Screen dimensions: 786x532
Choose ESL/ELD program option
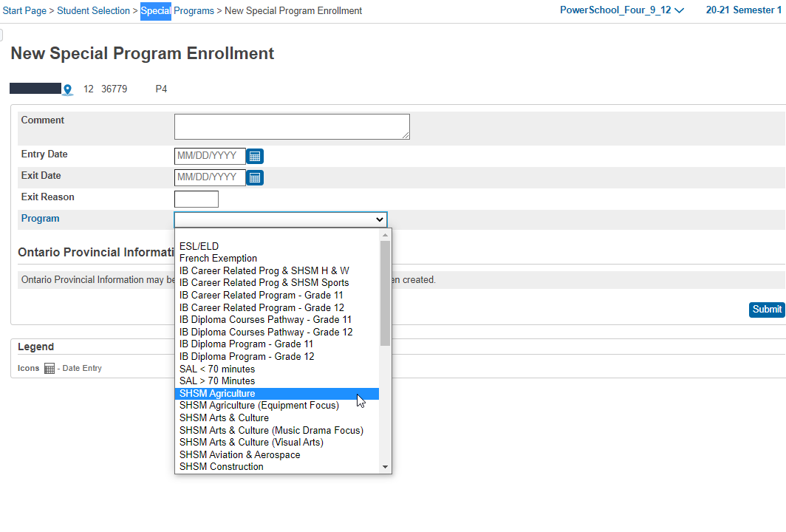pyautogui.click(x=199, y=246)
